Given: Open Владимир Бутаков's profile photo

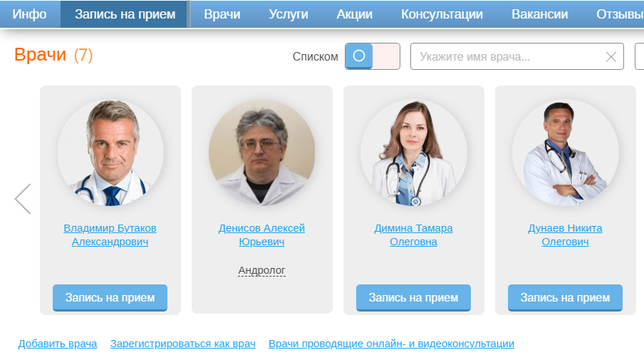Looking at the screenshot, I should (x=110, y=153).
